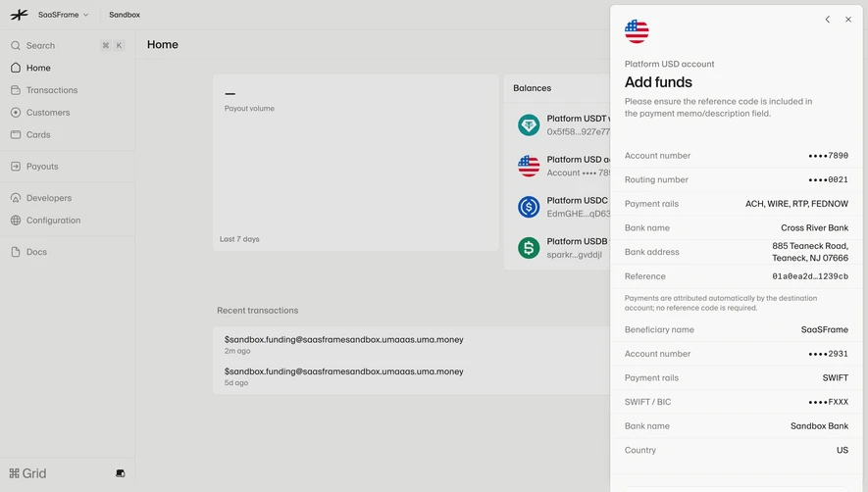868x492 pixels.
Task: Copy the Cross River Bank name
Action: point(814,228)
